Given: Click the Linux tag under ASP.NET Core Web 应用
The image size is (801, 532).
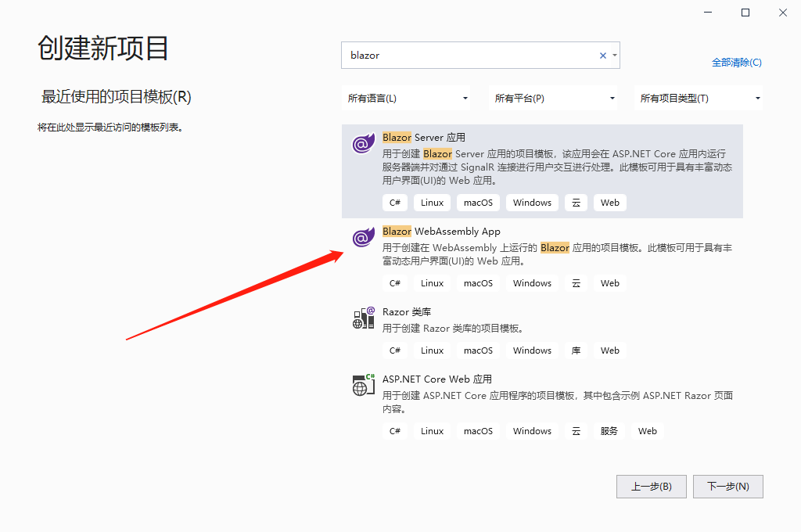Looking at the screenshot, I should tap(432, 431).
